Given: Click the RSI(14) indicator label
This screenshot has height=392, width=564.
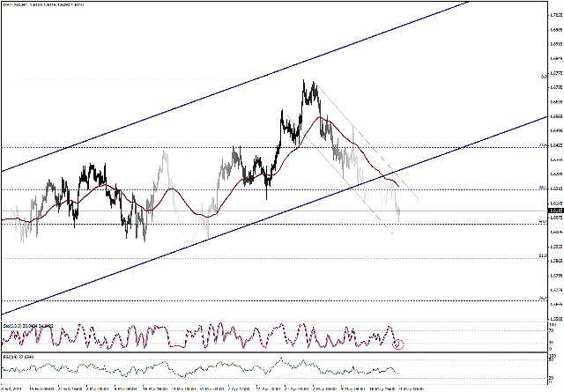Looking at the screenshot, I should [x=21, y=357].
